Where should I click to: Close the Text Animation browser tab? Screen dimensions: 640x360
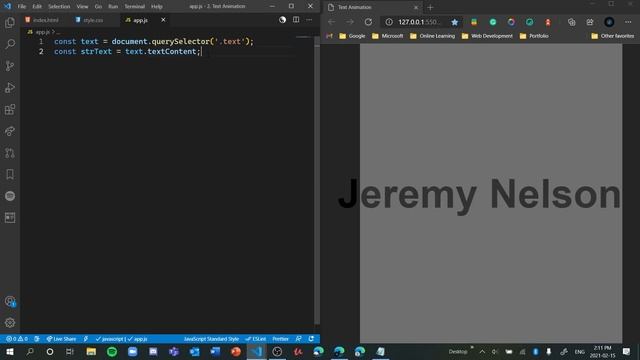click(416, 7)
